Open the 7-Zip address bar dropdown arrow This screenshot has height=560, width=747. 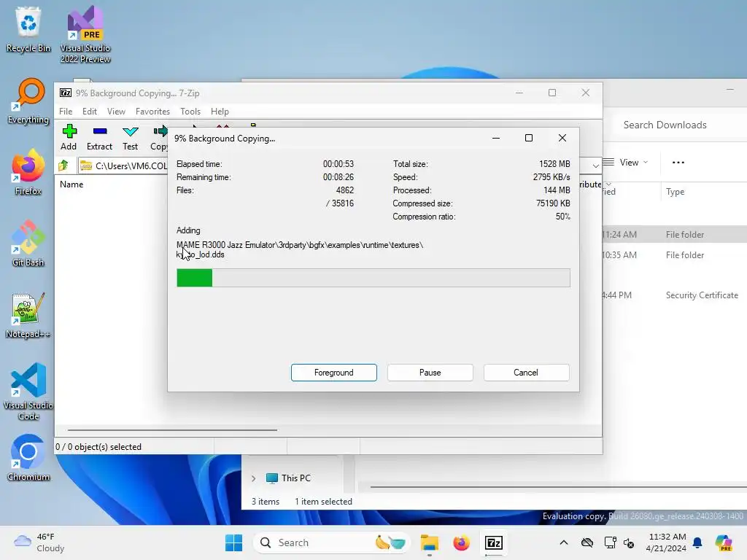[595, 166]
